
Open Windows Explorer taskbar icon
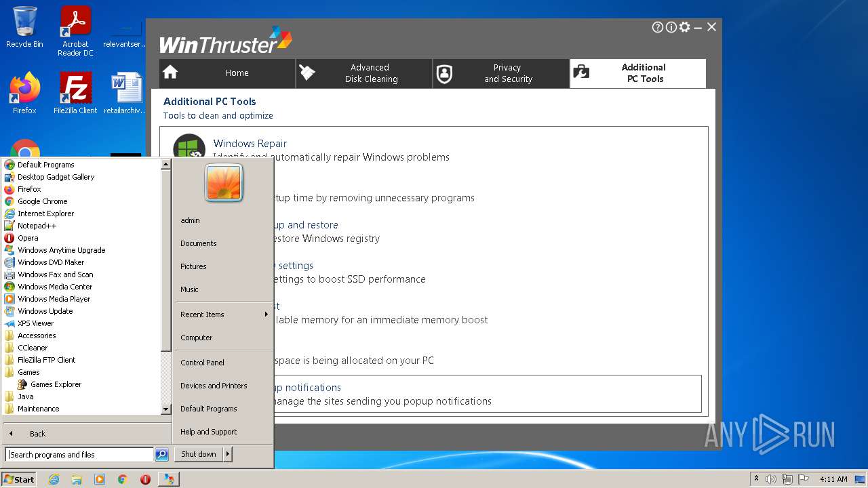(77, 479)
